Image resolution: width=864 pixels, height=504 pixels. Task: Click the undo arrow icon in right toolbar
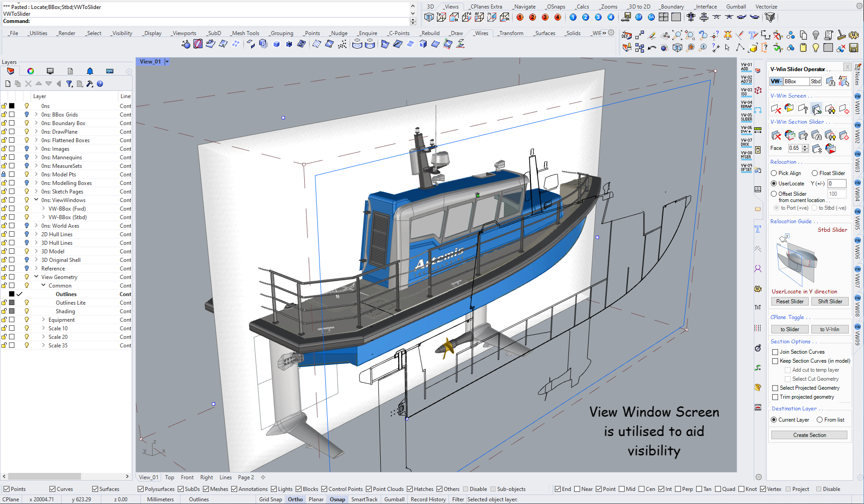click(652, 48)
